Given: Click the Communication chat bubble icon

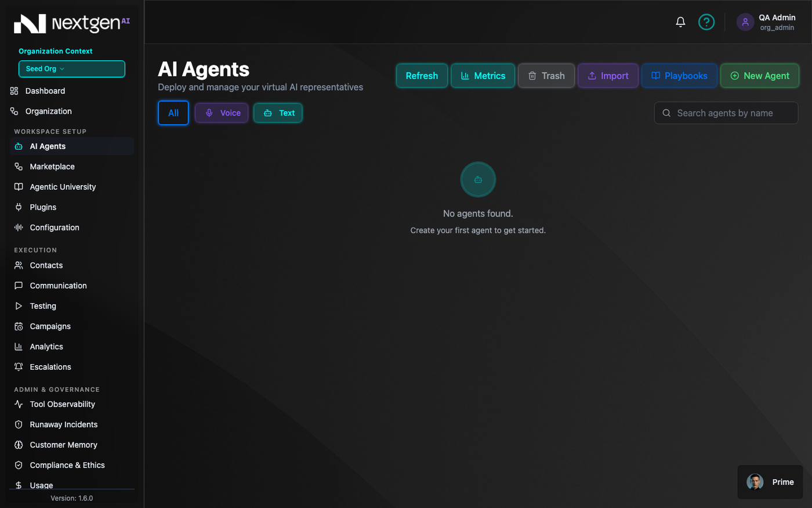Looking at the screenshot, I should pyautogui.click(x=19, y=286).
